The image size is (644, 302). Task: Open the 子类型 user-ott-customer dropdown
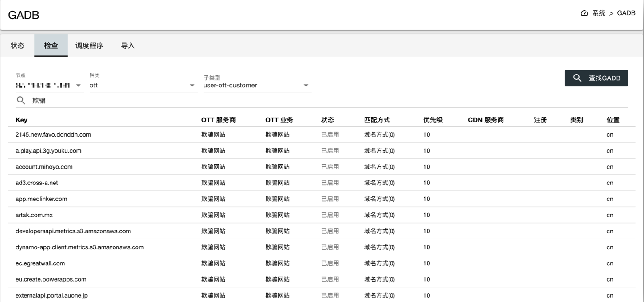pos(256,85)
